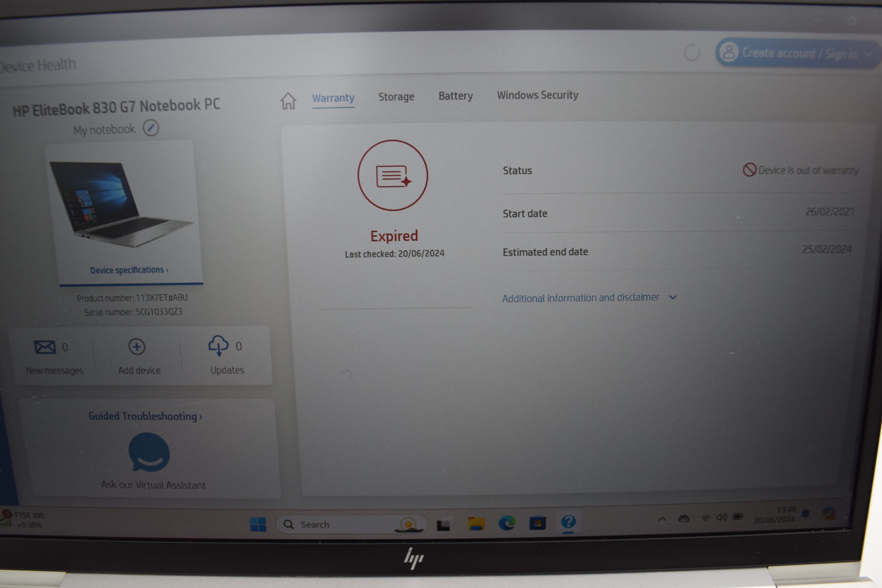Click the Expired warranty certificate icon
Viewport: 882px width, 588px height.
point(393,175)
